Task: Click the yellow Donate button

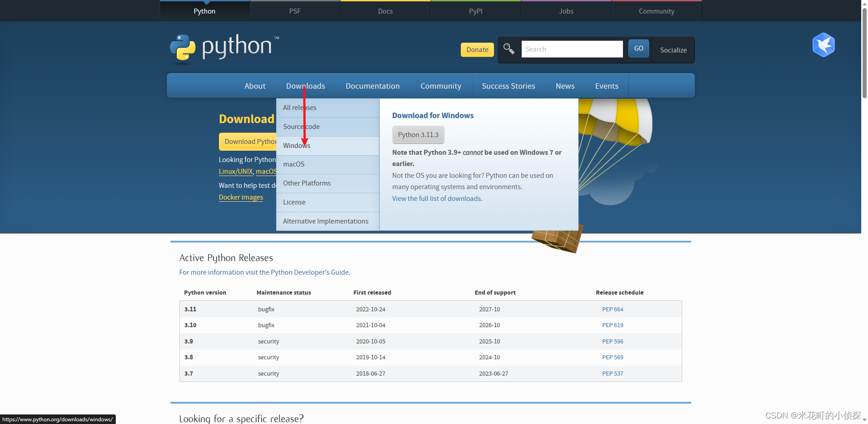Action: [477, 50]
